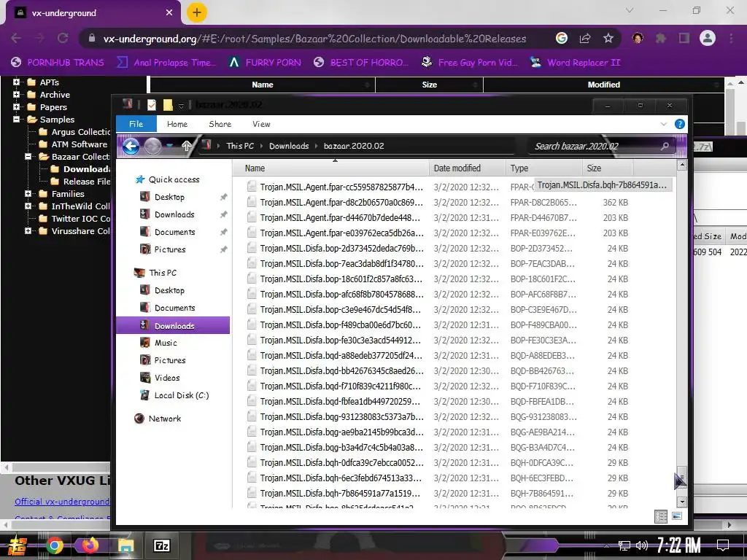Switch Explorer to details view icon
Image resolution: width=747 pixels, height=560 pixels.
click(661, 517)
